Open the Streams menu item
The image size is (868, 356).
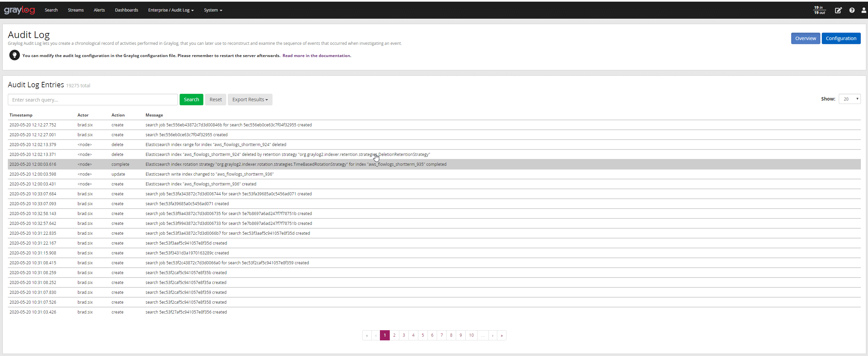tap(76, 10)
